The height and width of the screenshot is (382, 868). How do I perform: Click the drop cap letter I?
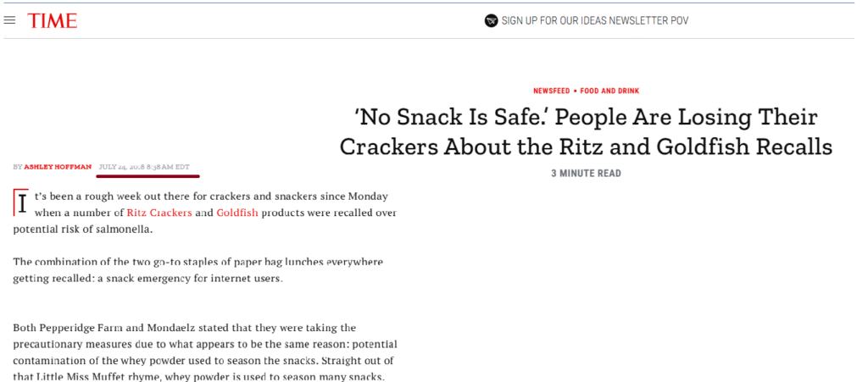click(21, 204)
